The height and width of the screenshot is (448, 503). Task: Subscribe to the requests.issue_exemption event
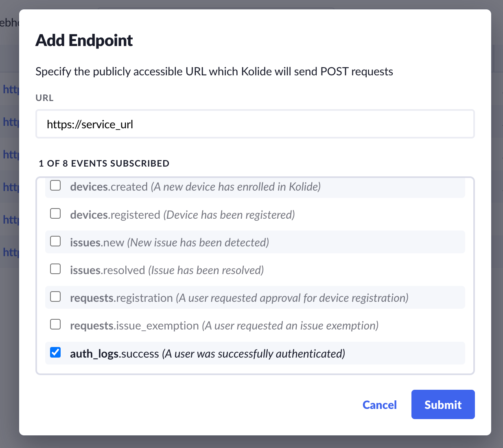(55, 324)
